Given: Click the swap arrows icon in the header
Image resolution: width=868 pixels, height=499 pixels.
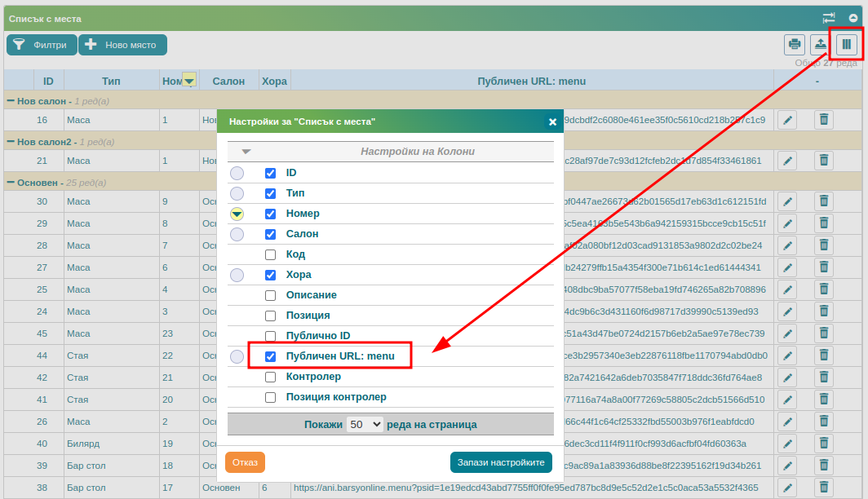Looking at the screenshot, I should (829, 18).
